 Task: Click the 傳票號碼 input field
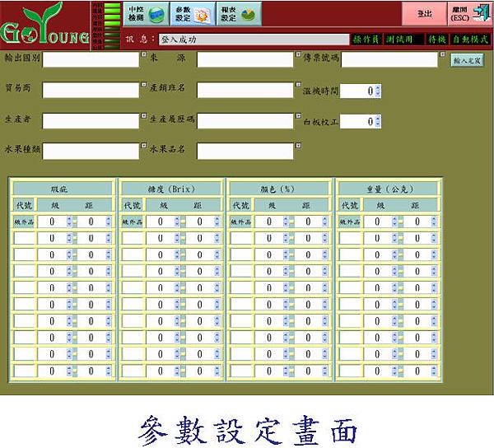click(389, 59)
